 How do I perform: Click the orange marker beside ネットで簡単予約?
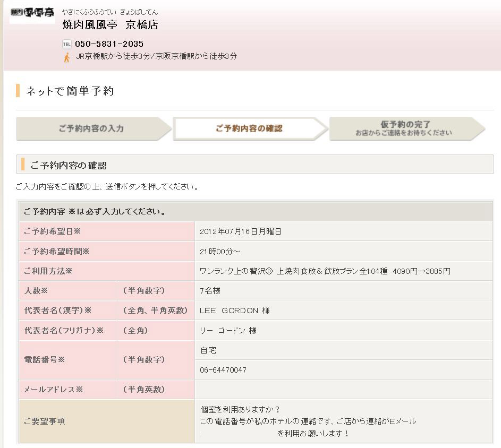click(x=18, y=90)
